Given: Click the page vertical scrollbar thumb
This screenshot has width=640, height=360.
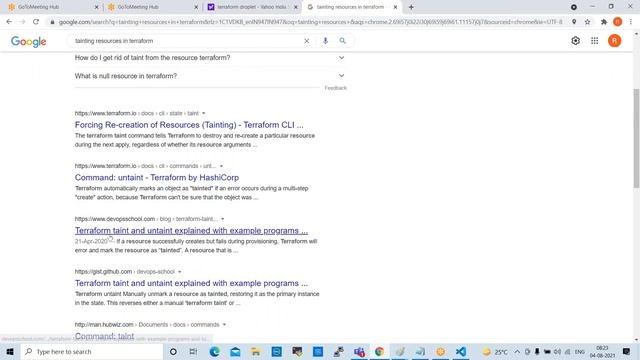Looking at the screenshot, I should [636, 138].
